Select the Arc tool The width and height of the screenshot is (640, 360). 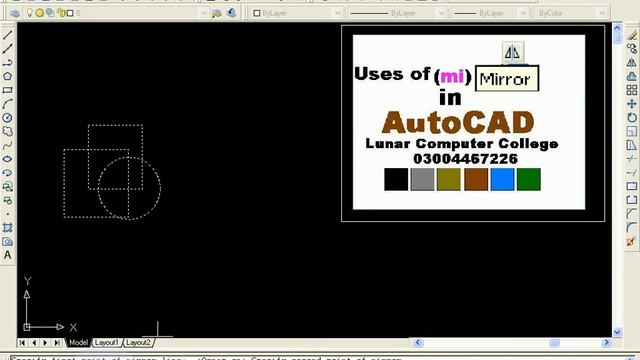coord(7,104)
